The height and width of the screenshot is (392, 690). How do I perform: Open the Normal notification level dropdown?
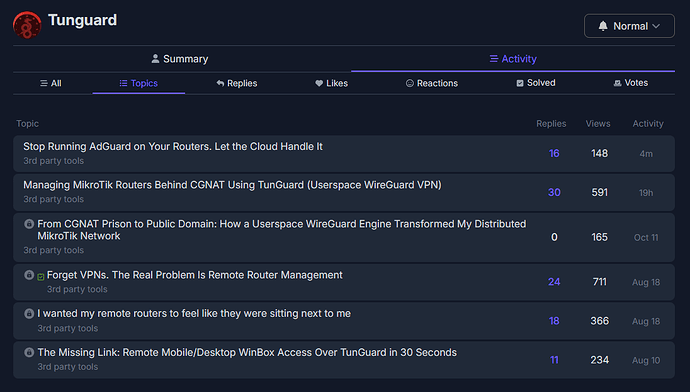pos(629,26)
